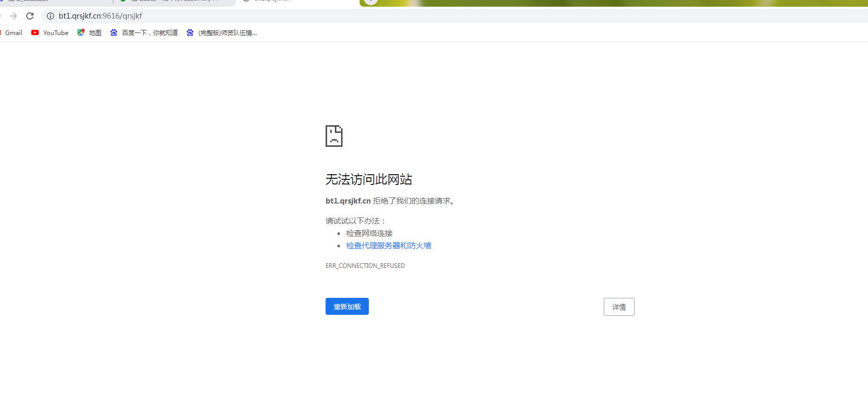
Task: Click the paw icon of (完整版)师资队伍 bookmark
Action: 190,32
